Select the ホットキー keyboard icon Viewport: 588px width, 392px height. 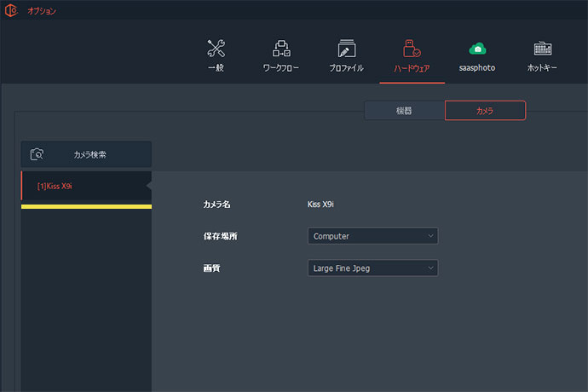coord(542,49)
